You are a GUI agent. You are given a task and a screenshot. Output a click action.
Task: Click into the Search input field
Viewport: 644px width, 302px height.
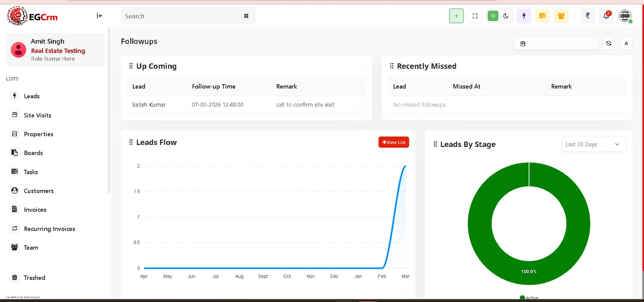(181, 16)
